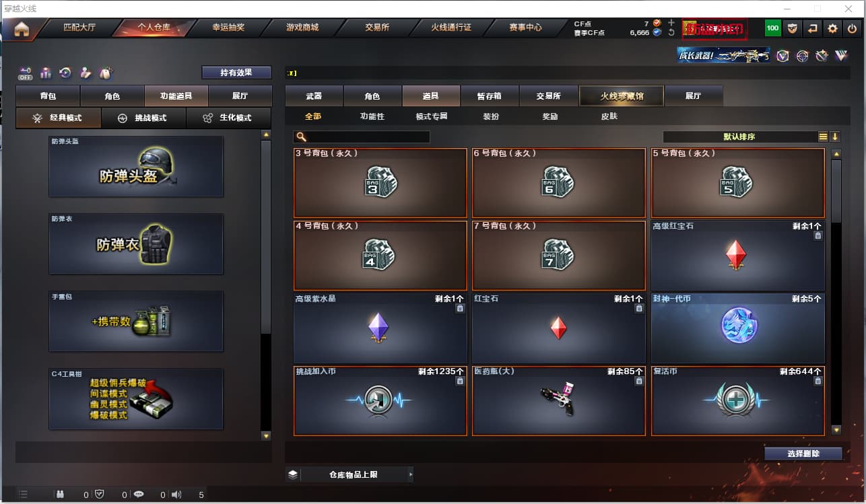Delete the 高级红宝石 item via trash icon

coord(818,236)
